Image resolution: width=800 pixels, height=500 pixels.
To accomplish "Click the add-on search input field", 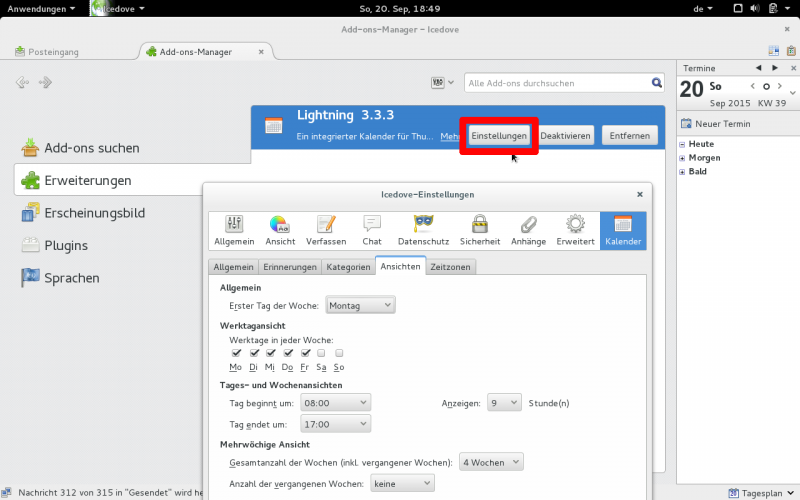I will coord(556,83).
